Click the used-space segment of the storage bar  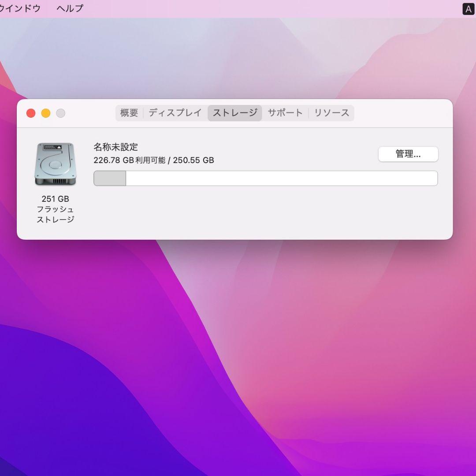pyautogui.click(x=109, y=178)
